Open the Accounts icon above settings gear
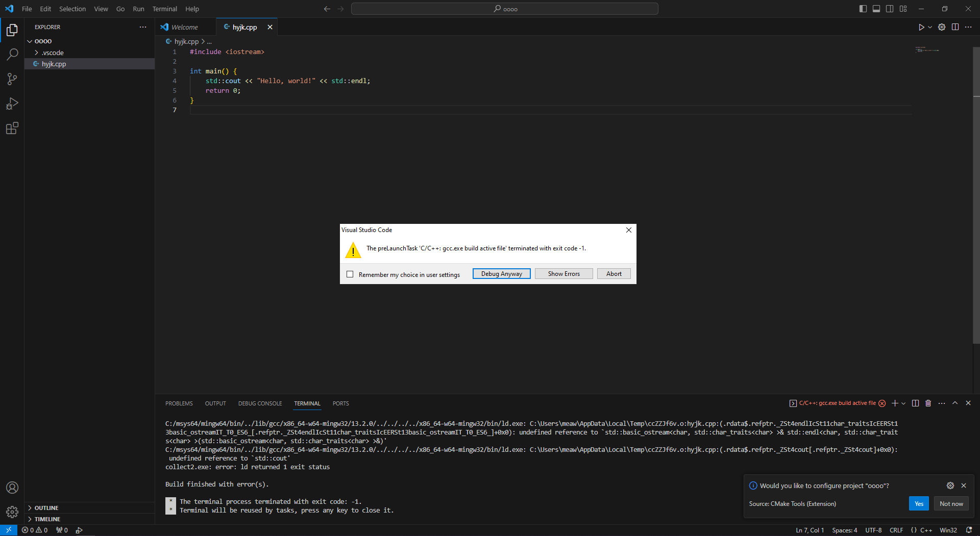980x536 pixels. click(12, 488)
